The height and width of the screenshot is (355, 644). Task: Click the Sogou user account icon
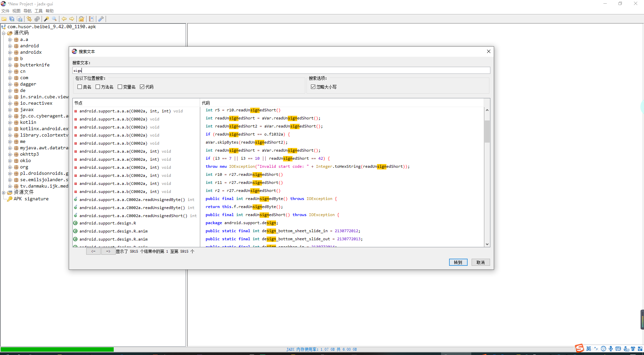(626, 349)
